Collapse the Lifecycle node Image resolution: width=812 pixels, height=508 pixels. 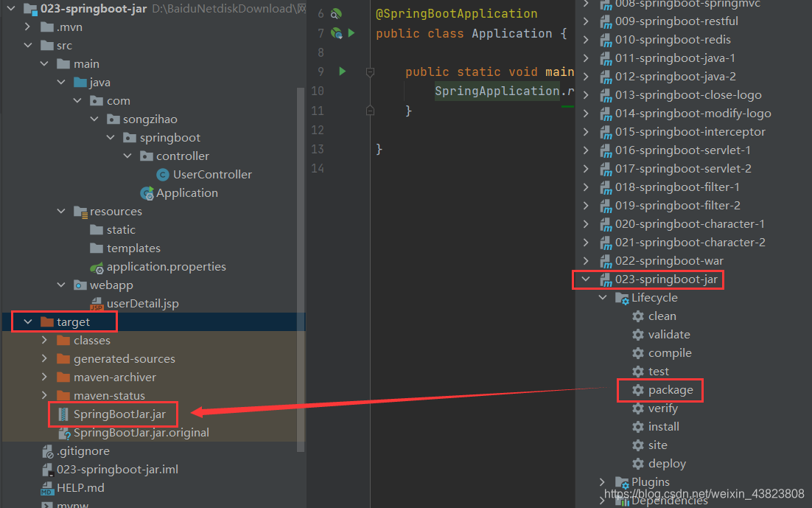tap(603, 297)
